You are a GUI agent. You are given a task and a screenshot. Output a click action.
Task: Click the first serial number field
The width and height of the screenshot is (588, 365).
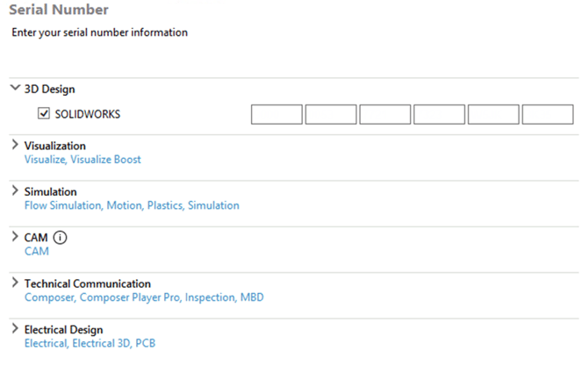tap(276, 114)
